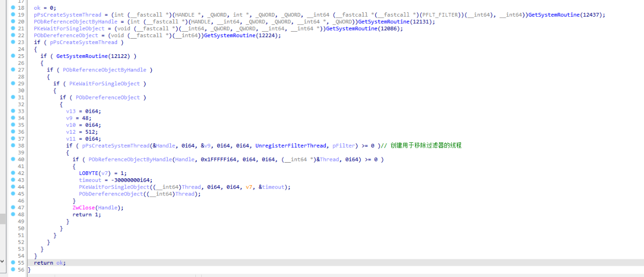The height and width of the screenshot is (277, 644).
Task: Click the timeout = -30000000i64 assignment
Action: [116, 180]
